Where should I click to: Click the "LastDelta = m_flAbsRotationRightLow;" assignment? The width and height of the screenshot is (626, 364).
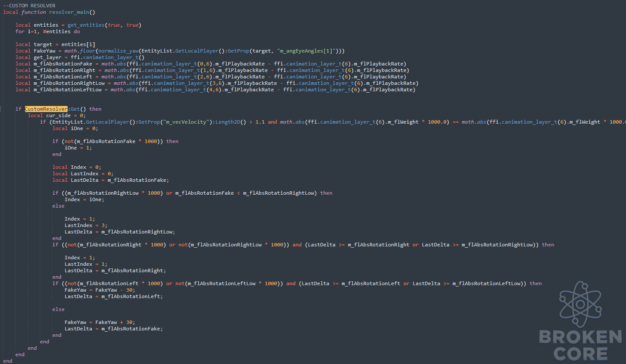click(x=120, y=232)
